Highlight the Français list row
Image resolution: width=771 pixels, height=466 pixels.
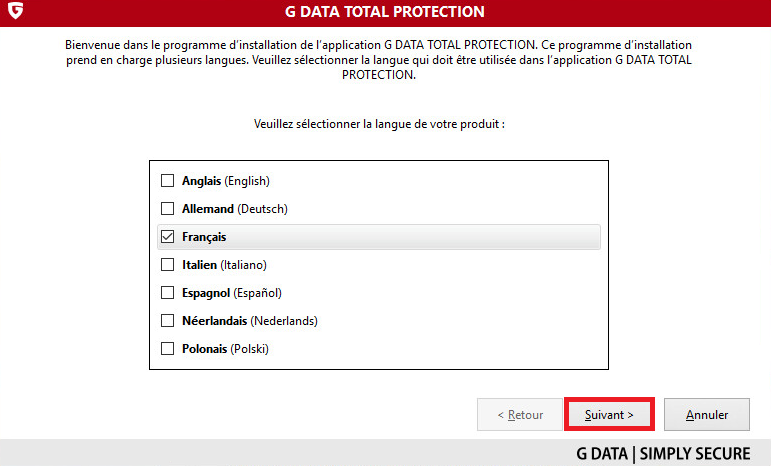click(379, 237)
